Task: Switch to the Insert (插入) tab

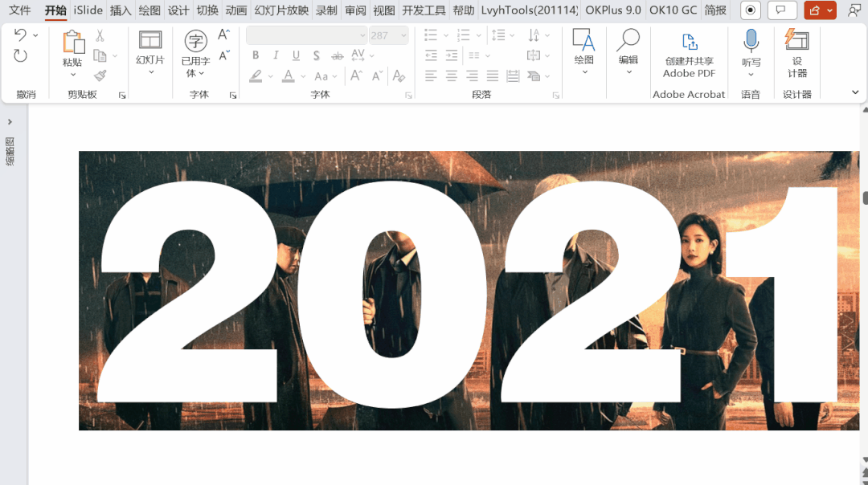Action: (120, 10)
